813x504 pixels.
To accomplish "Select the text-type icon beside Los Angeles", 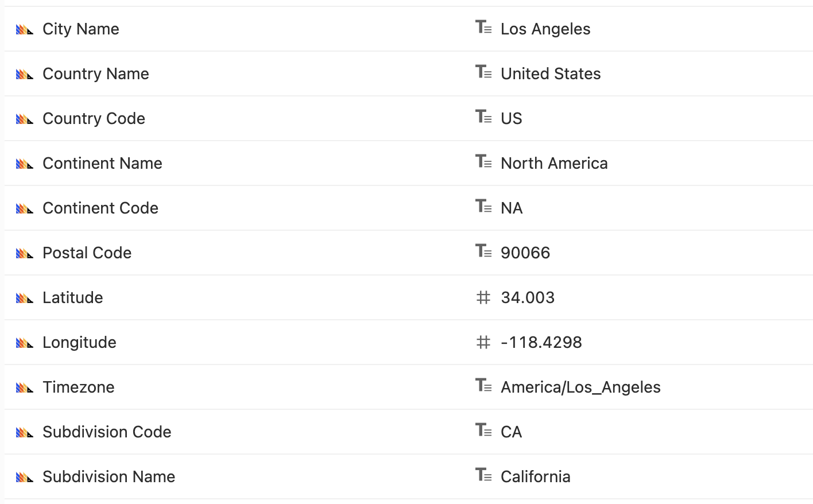I will pyautogui.click(x=484, y=28).
